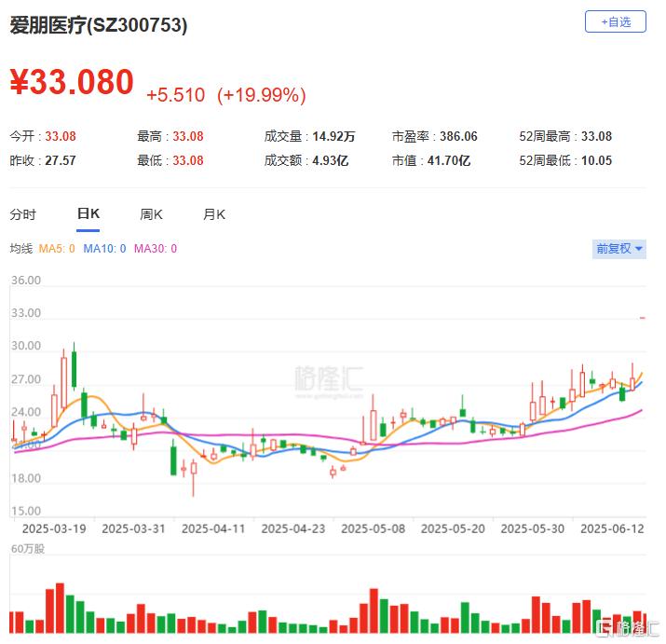
Task: Select the 日K daily chart tab
Action: pos(88,213)
